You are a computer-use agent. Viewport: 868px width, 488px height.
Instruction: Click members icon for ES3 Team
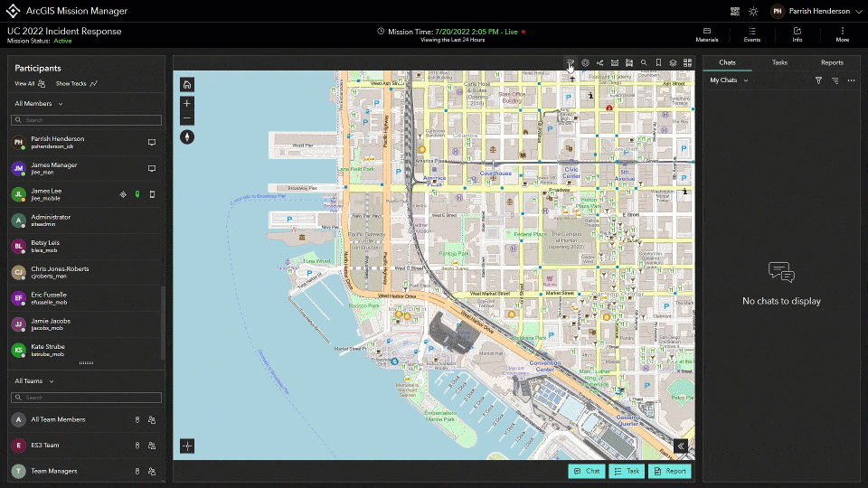[x=152, y=446]
